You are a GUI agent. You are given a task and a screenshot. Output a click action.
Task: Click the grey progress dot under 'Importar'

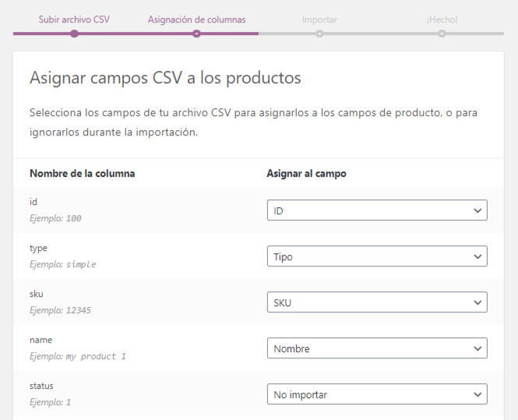pos(319,34)
